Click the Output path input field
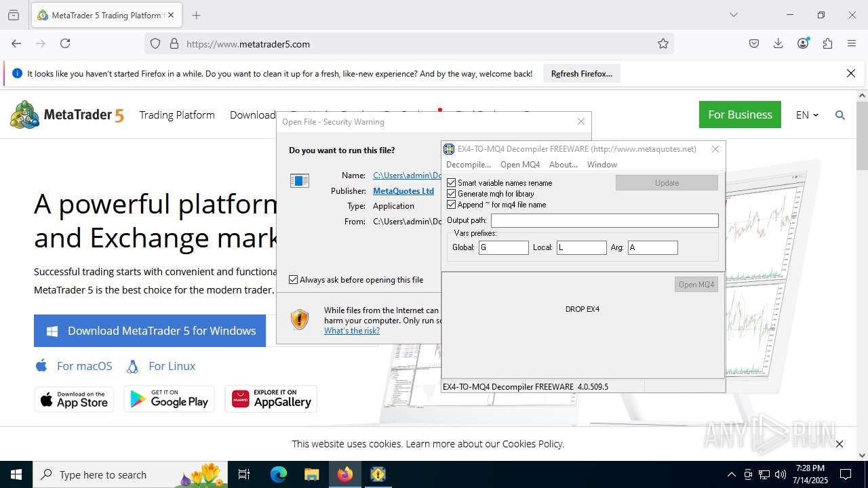 tap(605, 220)
